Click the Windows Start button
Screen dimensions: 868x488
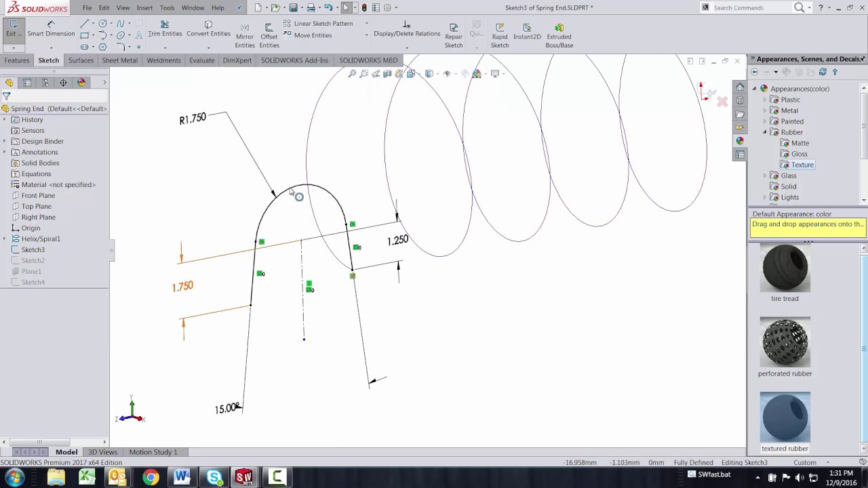tap(14, 477)
